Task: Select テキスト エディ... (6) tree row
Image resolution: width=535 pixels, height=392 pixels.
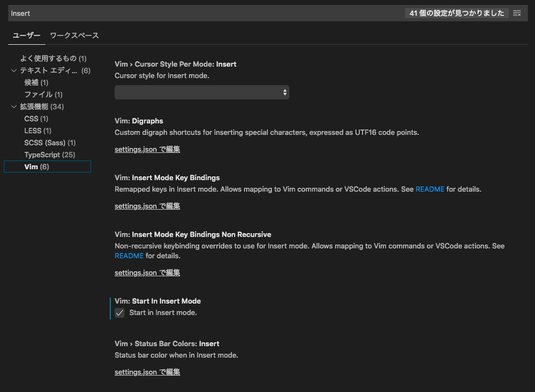Action: 48,70
